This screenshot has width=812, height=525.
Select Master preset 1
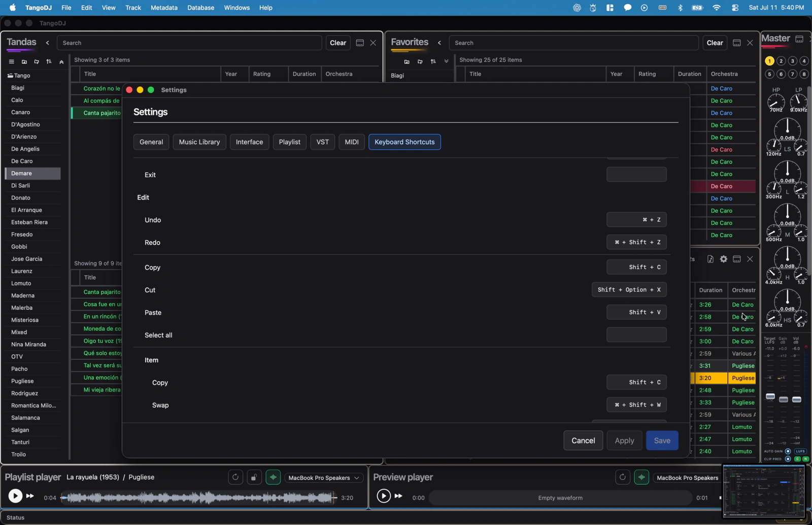click(x=769, y=61)
